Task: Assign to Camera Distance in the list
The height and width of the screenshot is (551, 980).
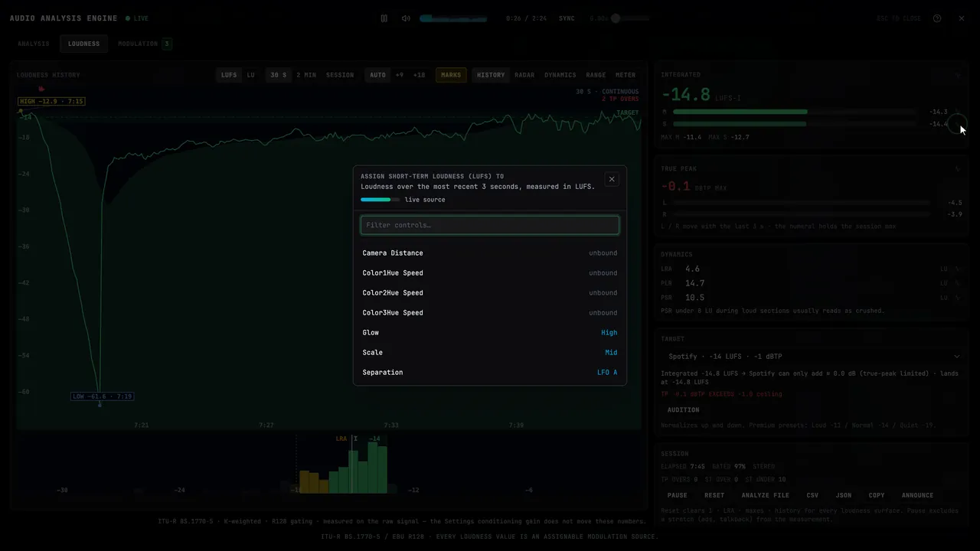Action: [490, 253]
